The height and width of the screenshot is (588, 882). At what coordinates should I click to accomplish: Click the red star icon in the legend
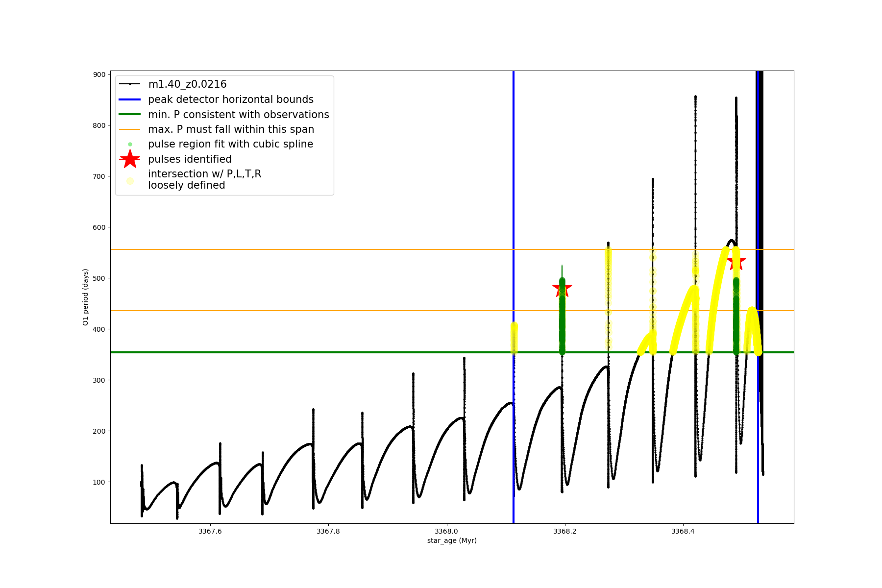click(130, 159)
